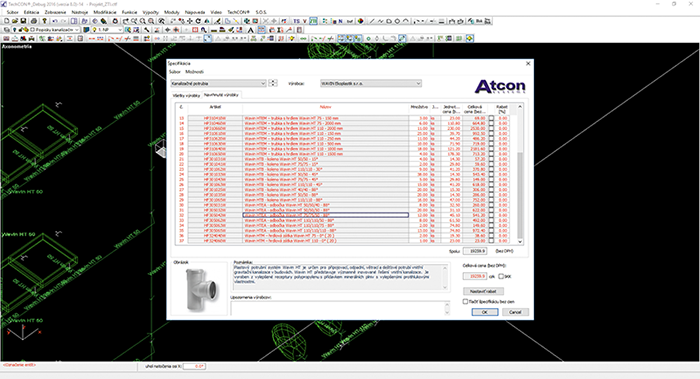
Task: Open the 'Kanalizačné potrubia' category dropdown
Action: (218, 83)
